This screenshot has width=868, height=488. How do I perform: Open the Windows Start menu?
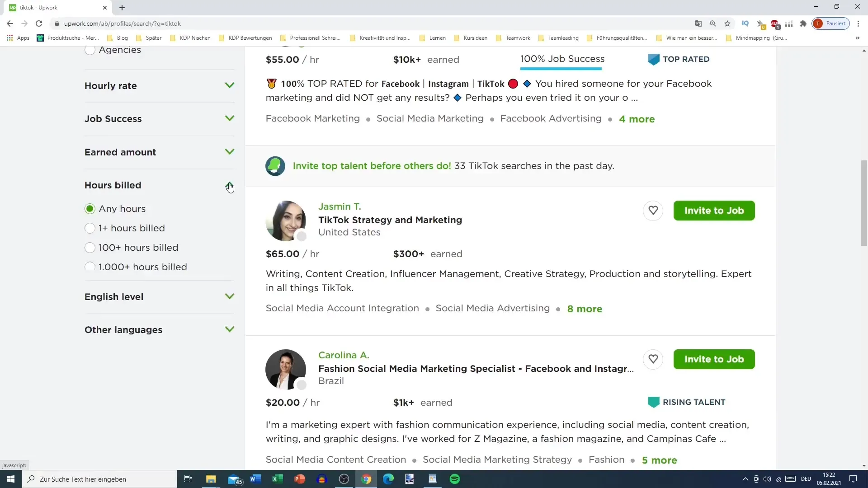[x=11, y=479]
